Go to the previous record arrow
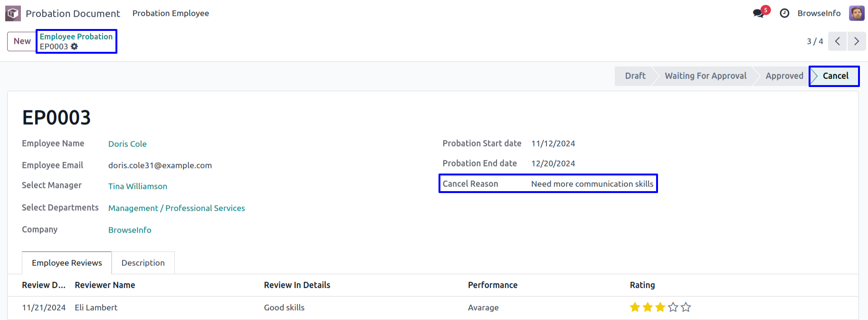Image resolution: width=868 pixels, height=320 pixels. 837,41
